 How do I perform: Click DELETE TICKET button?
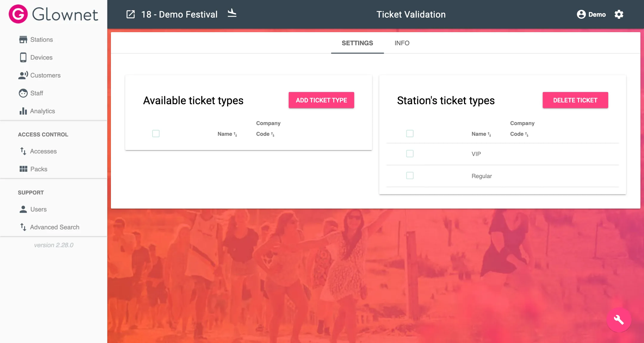[575, 100]
